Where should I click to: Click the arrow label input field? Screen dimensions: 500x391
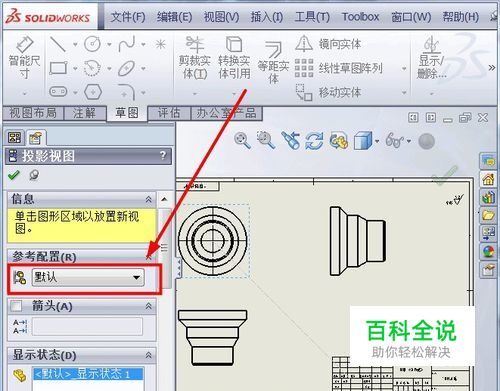coord(87,326)
